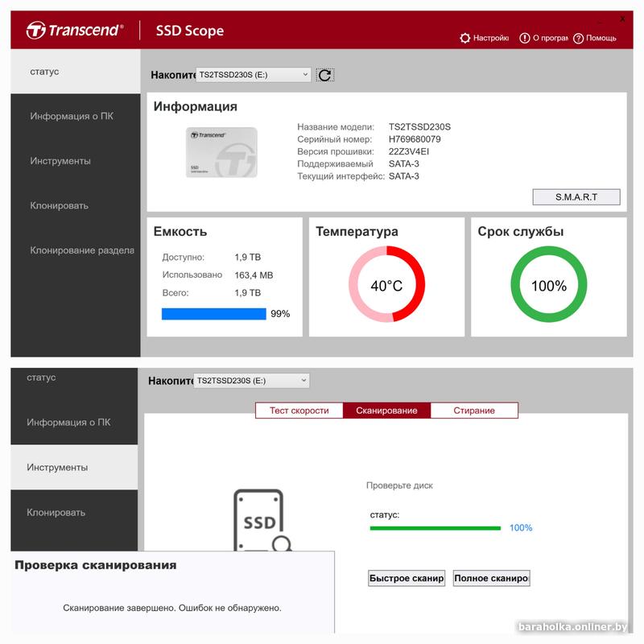Click firmware version 22Z3V4EI
The image size is (644, 644).
tap(409, 151)
